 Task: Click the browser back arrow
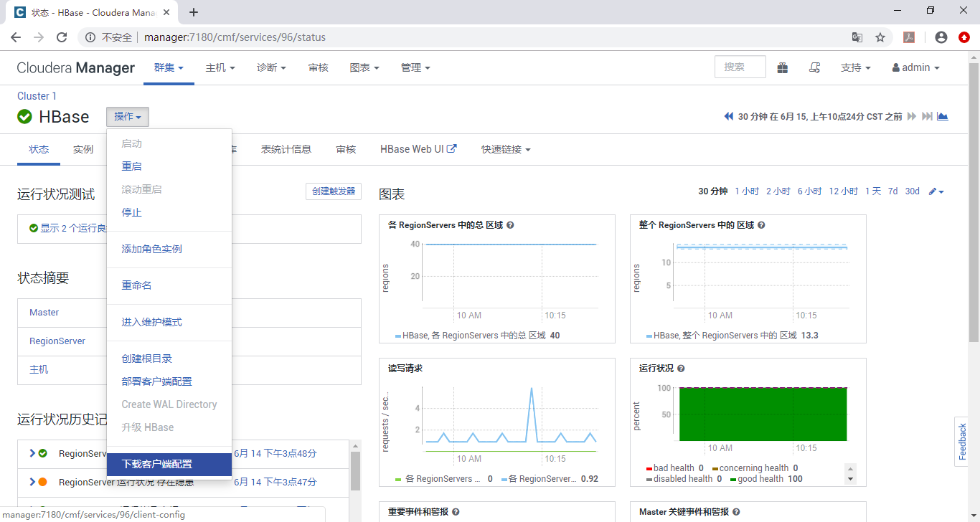16,37
